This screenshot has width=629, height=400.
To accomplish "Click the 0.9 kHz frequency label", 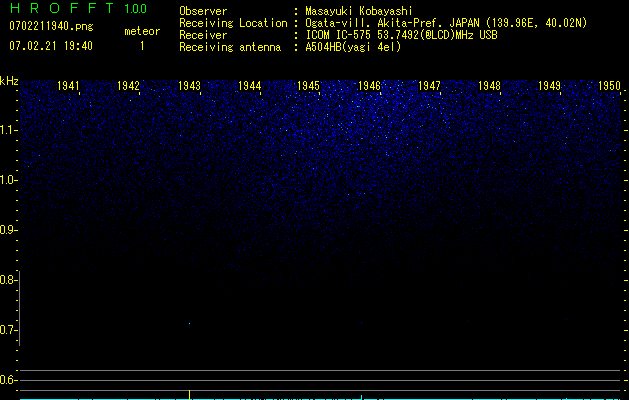I will point(8,230).
